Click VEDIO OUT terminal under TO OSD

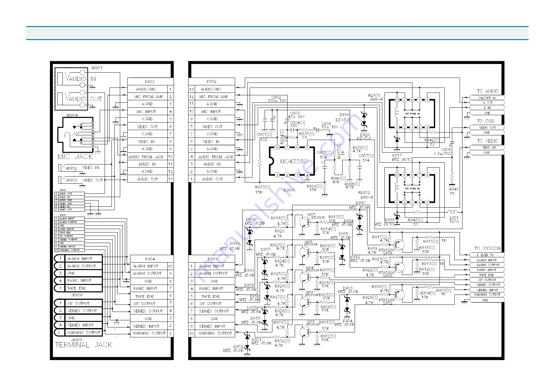[x=487, y=128]
